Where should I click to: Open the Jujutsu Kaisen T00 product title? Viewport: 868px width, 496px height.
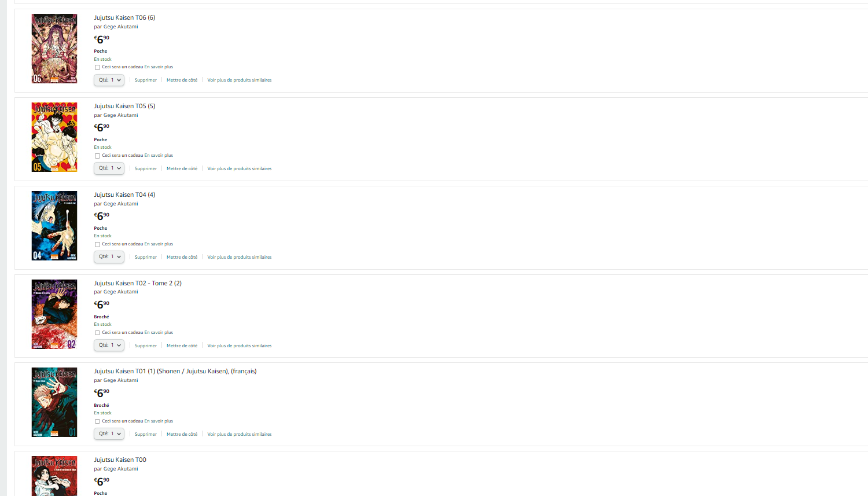pos(120,460)
